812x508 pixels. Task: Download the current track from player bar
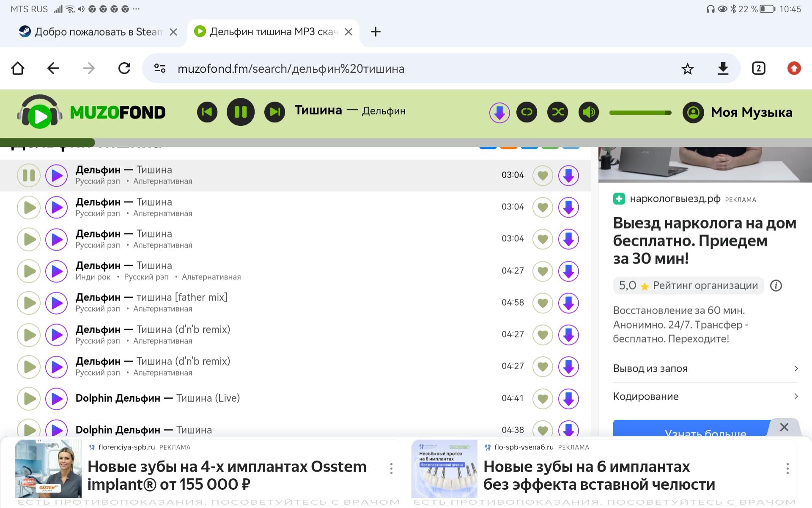point(499,113)
